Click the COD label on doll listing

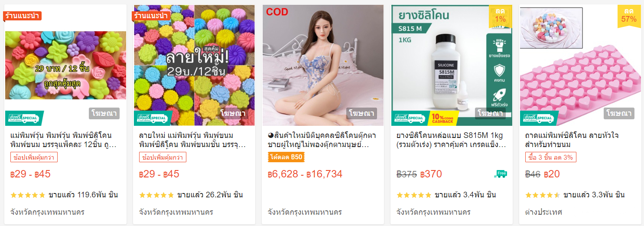point(277,12)
